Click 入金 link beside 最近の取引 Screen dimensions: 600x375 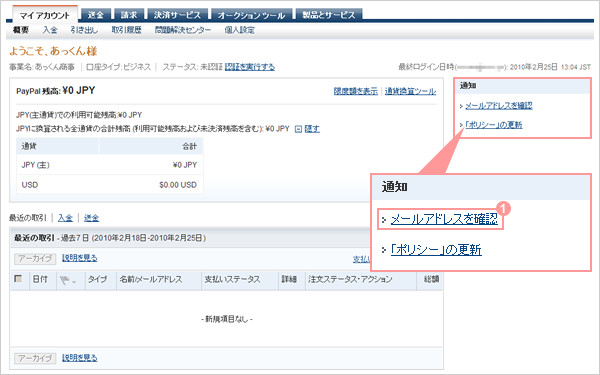(x=65, y=218)
